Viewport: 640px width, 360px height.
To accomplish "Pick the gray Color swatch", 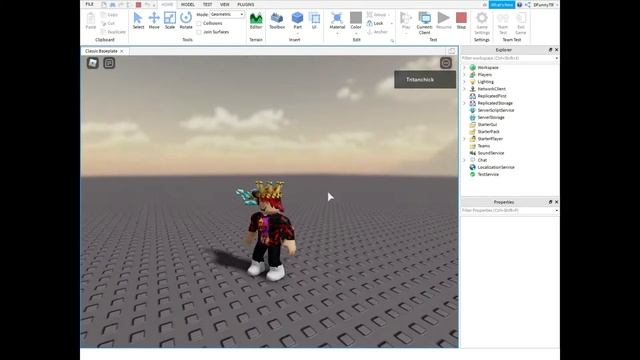I will click(x=356, y=18).
